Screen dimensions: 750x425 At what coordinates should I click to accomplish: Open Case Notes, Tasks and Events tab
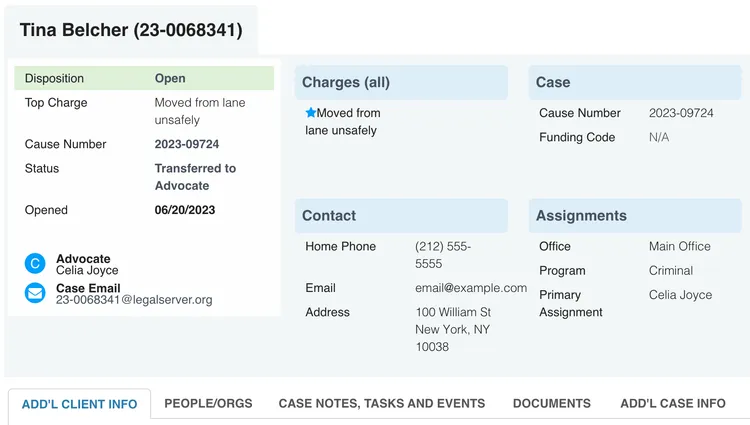click(382, 404)
